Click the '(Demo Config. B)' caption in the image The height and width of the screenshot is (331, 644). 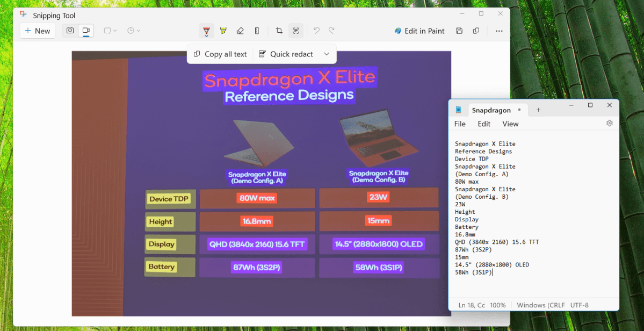click(378, 180)
